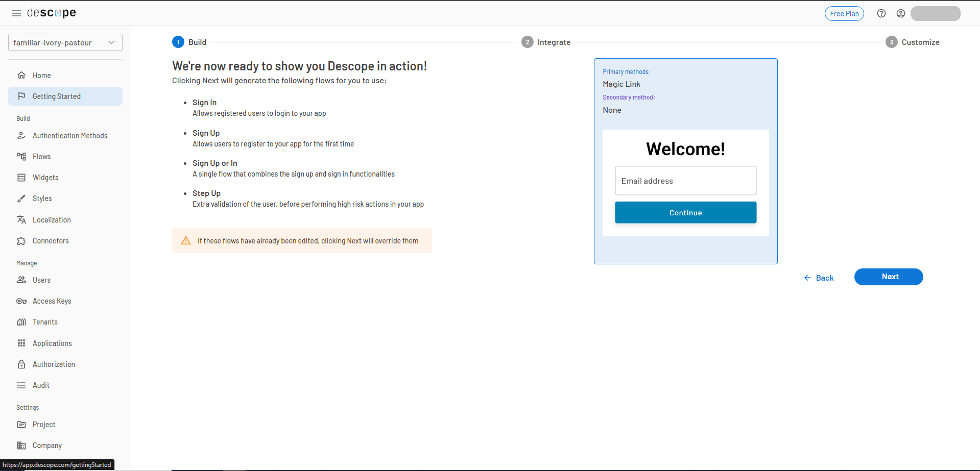Image resolution: width=980 pixels, height=471 pixels.
Task: Click the help question mark icon
Action: tap(881, 13)
